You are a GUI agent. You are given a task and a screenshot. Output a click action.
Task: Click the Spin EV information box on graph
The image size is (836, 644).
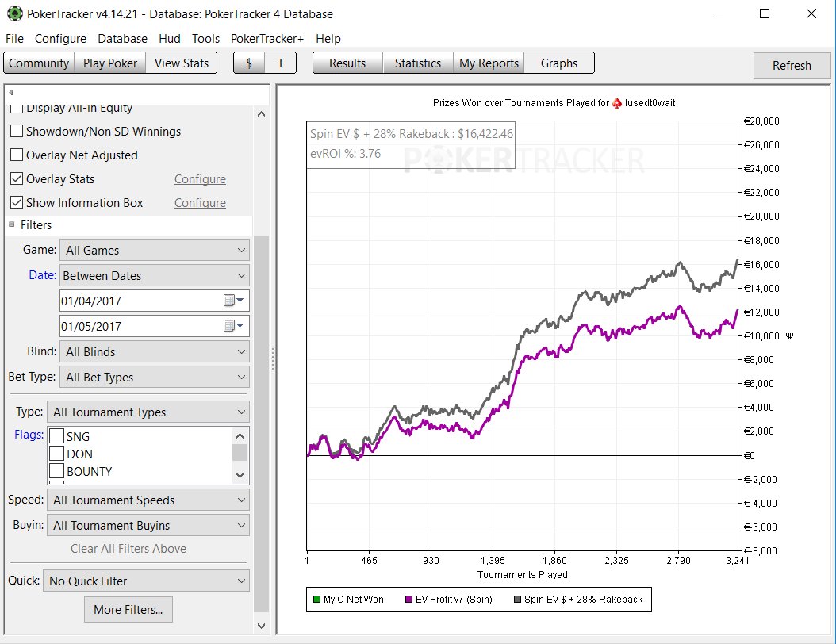tap(411, 144)
